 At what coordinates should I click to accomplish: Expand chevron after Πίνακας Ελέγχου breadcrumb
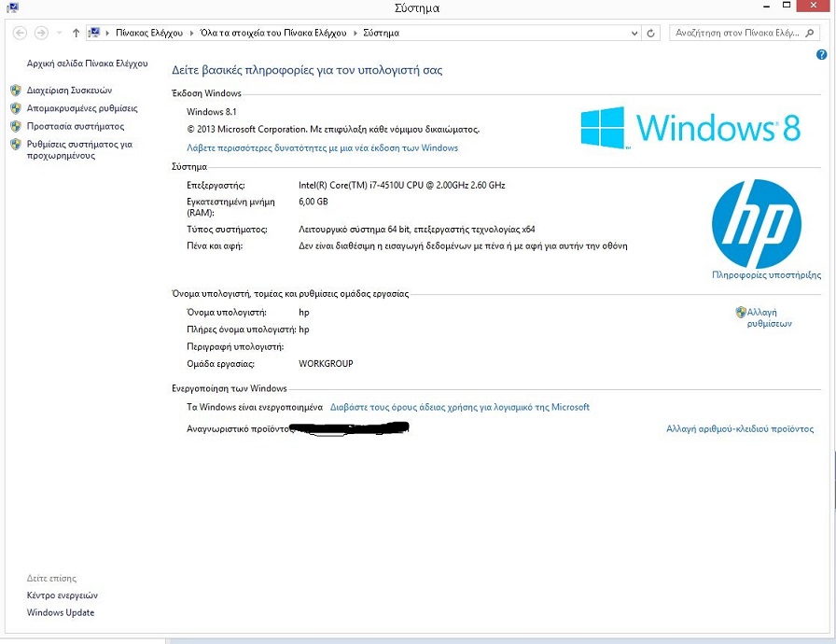192,33
